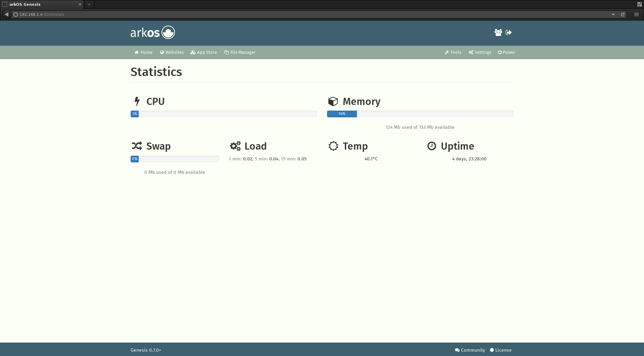Click the Memory usage progress bar
This screenshot has width=644, height=356.
click(x=420, y=114)
